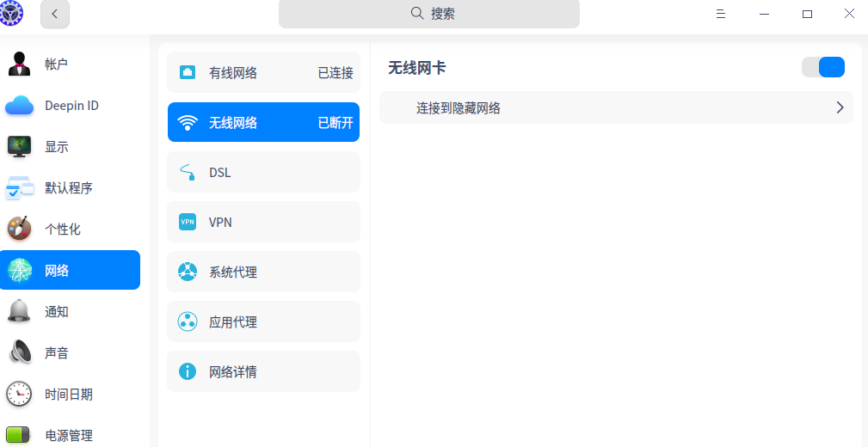This screenshot has width=868, height=447.
Task: Focus the 搜索 search field
Action: 429,14
